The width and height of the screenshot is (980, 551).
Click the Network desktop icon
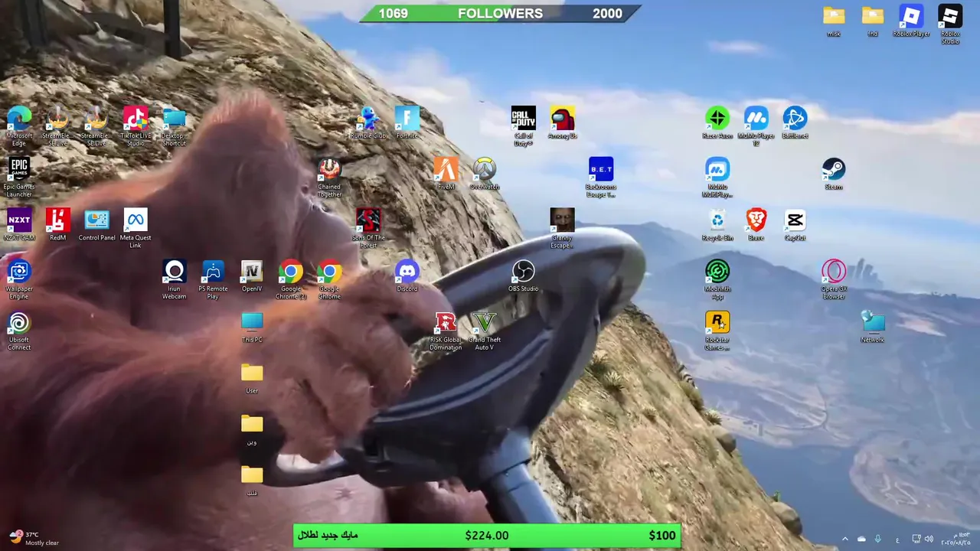pyautogui.click(x=872, y=326)
